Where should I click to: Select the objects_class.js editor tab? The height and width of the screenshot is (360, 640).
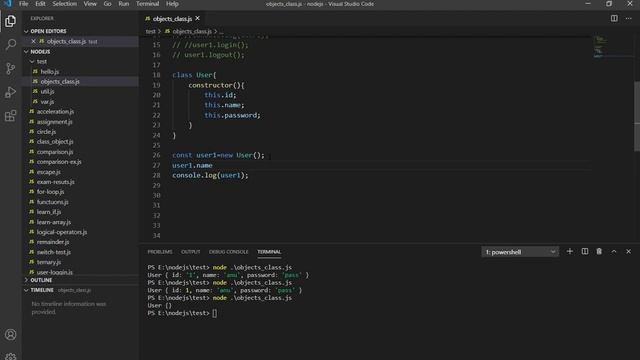(172, 19)
